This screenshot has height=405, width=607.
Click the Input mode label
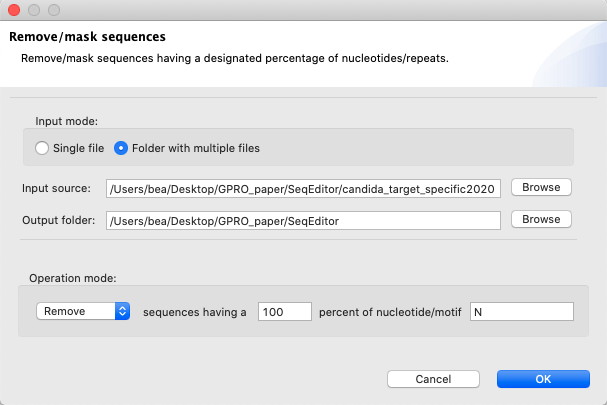tap(67, 120)
